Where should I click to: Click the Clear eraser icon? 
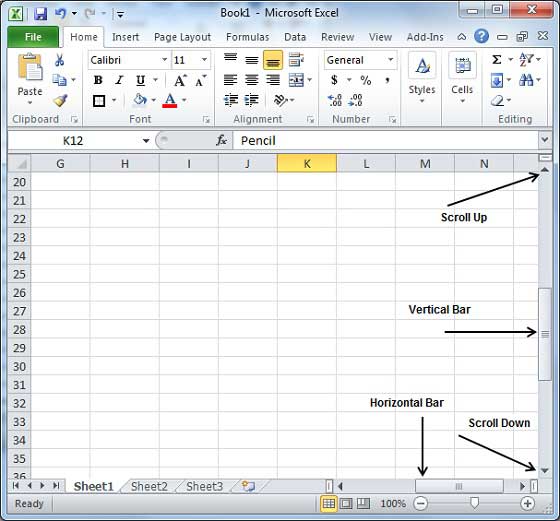[x=497, y=101]
